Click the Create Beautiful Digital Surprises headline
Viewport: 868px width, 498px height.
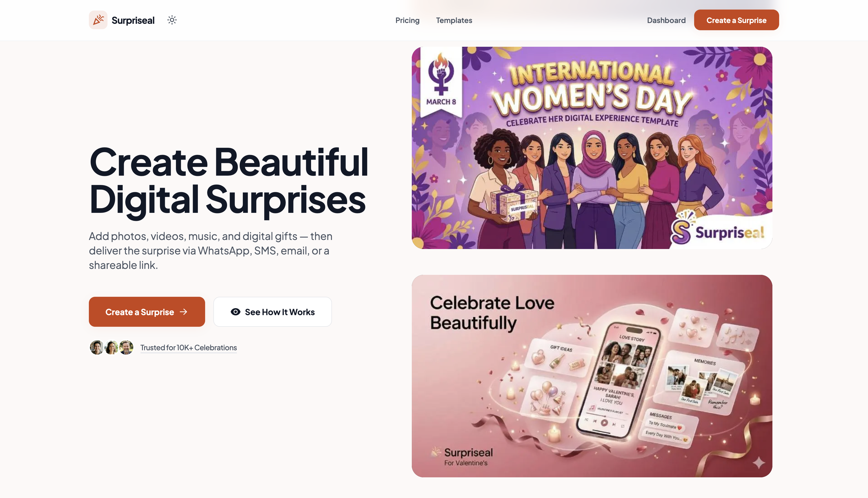(228, 180)
